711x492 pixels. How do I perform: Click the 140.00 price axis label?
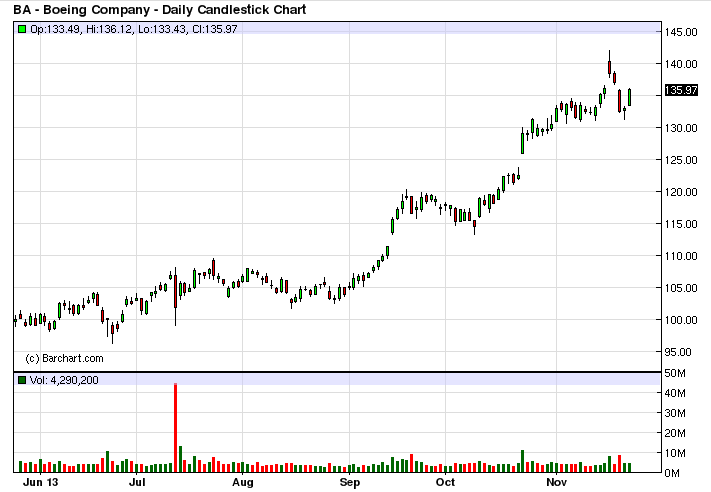pos(681,64)
